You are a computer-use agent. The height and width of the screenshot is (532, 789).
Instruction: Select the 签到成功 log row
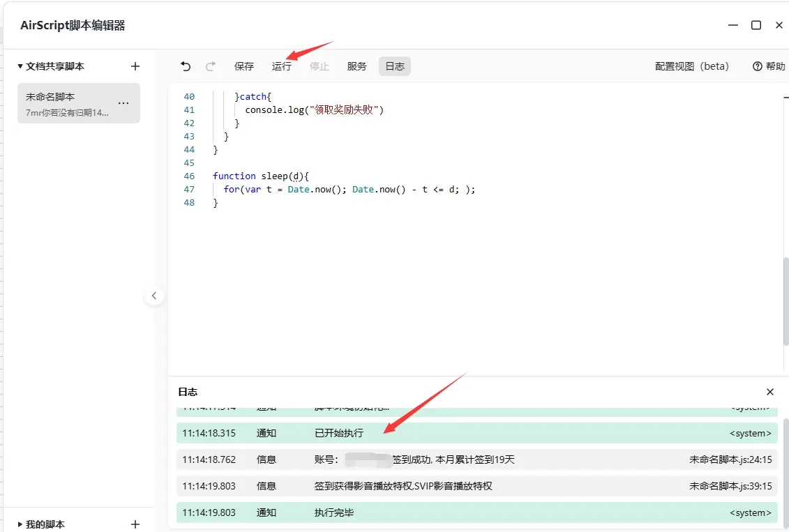coord(477,459)
